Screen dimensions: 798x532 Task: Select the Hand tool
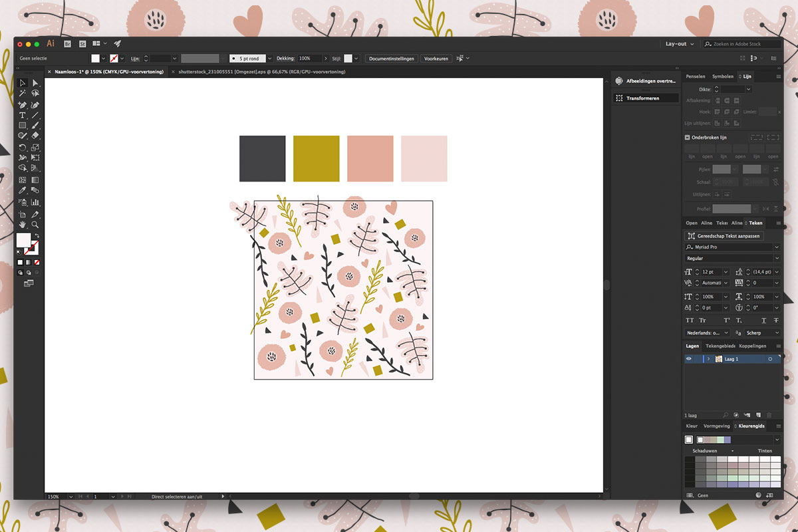23,224
